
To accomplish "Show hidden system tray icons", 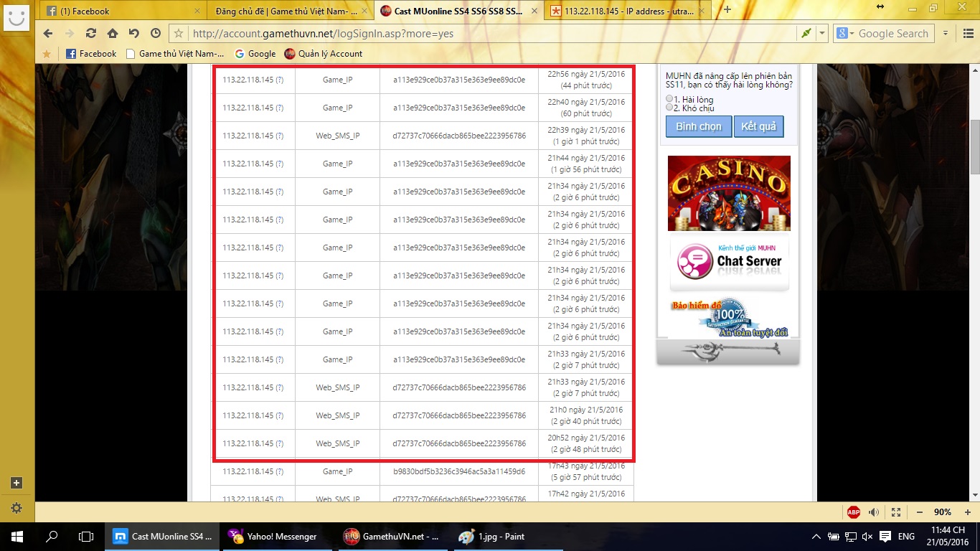I will click(816, 537).
